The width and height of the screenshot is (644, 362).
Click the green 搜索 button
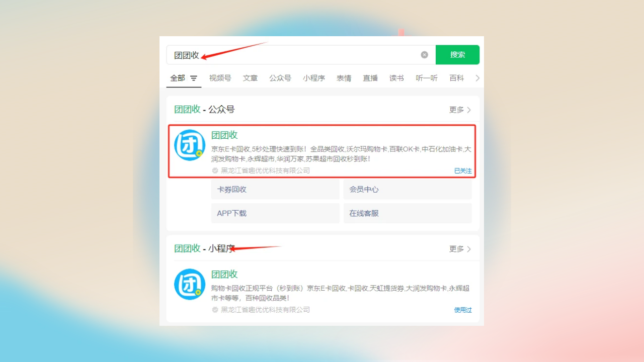[457, 55]
